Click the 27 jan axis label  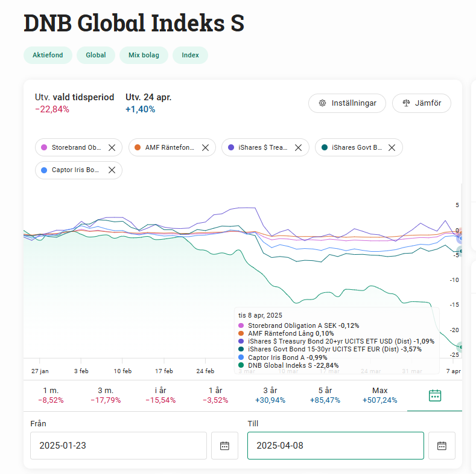click(x=40, y=371)
